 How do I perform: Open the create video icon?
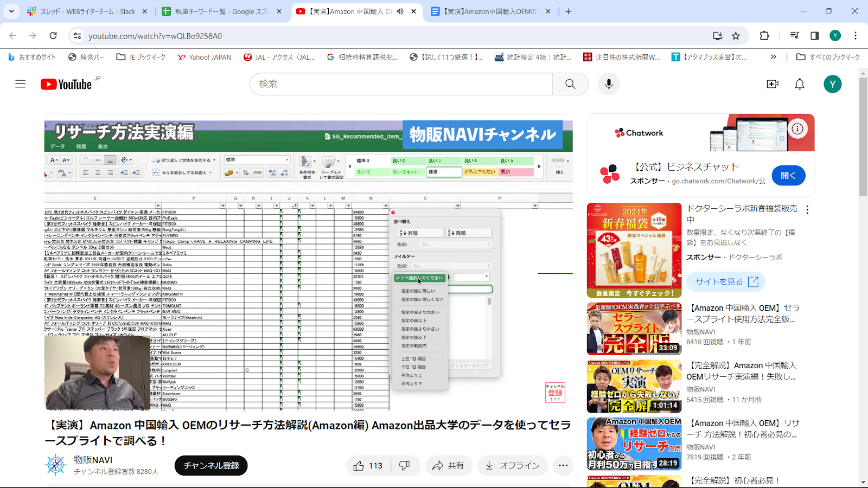coord(773,84)
